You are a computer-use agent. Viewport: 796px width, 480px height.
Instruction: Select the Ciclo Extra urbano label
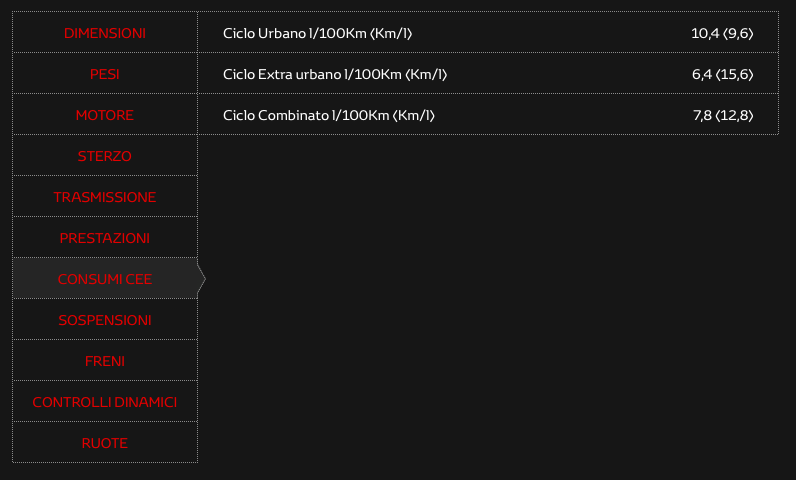tap(335, 75)
